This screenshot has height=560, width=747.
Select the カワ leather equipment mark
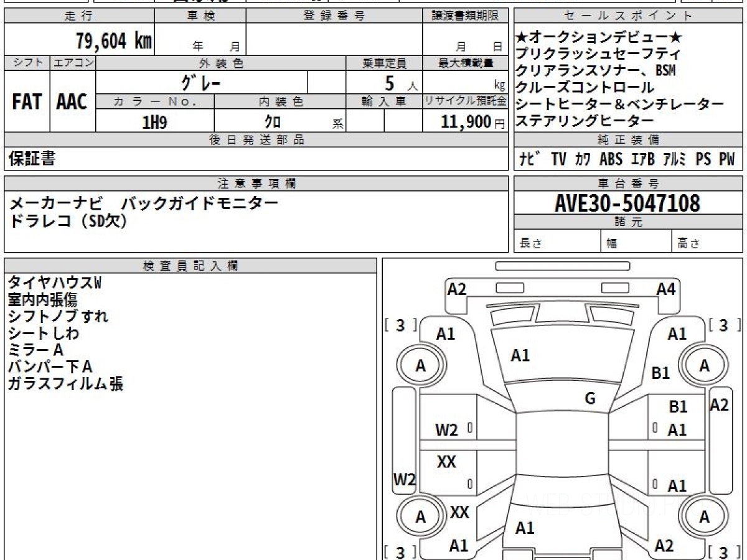[583, 159]
